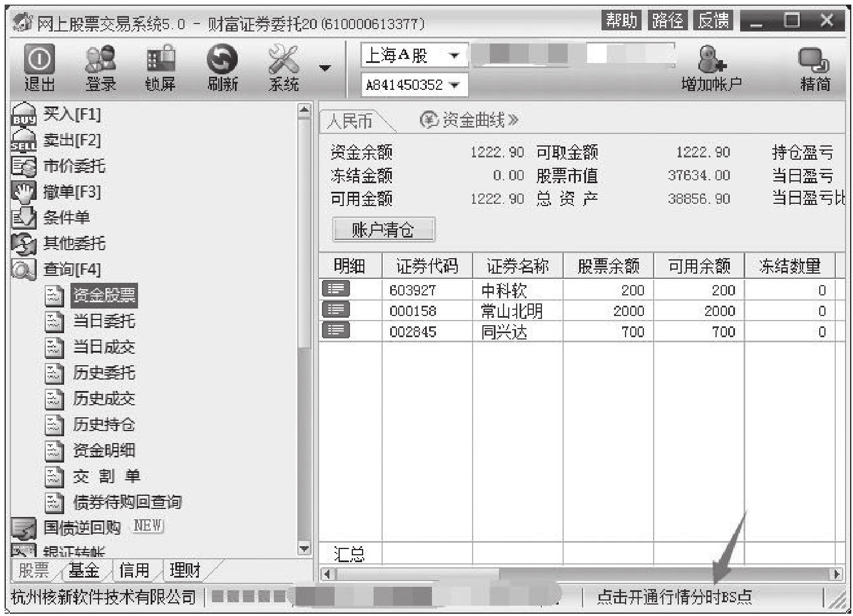Select the 同兴达 name cell
This screenshot has height=616, width=853.
tap(517, 331)
